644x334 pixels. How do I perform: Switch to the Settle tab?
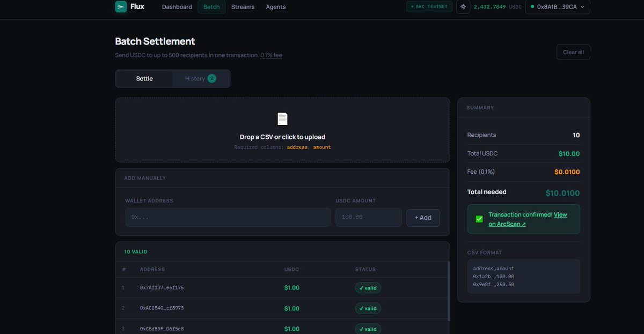click(x=144, y=78)
